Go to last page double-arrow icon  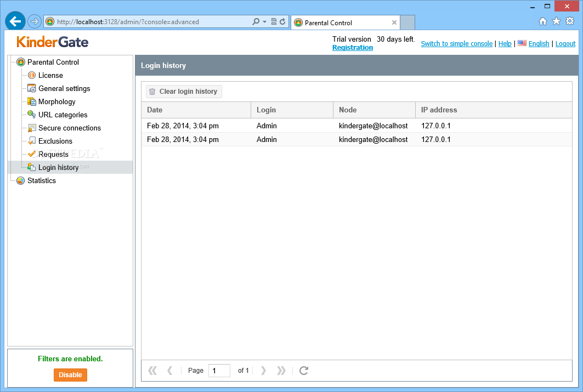pyautogui.click(x=281, y=371)
